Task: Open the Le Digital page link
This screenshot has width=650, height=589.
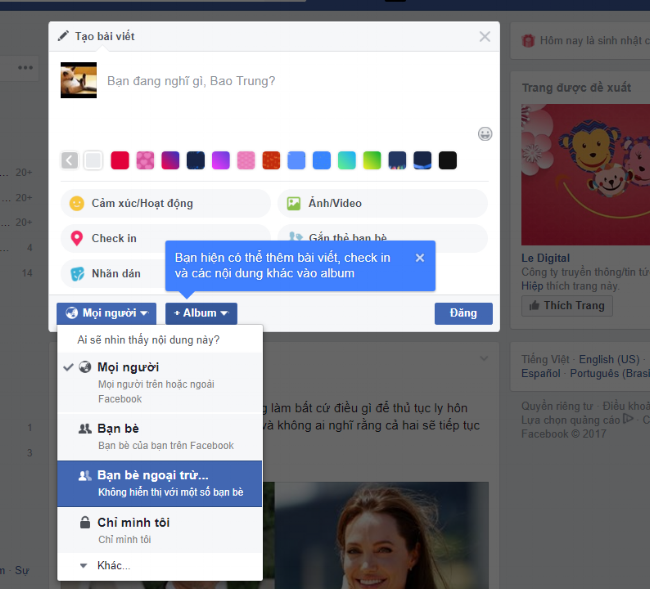Action: (546, 258)
